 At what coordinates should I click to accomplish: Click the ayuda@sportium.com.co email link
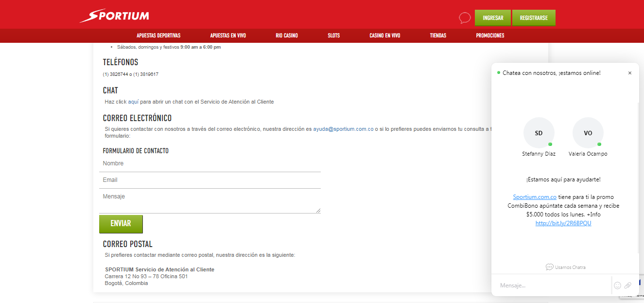pyautogui.click(x=343, y=129)
